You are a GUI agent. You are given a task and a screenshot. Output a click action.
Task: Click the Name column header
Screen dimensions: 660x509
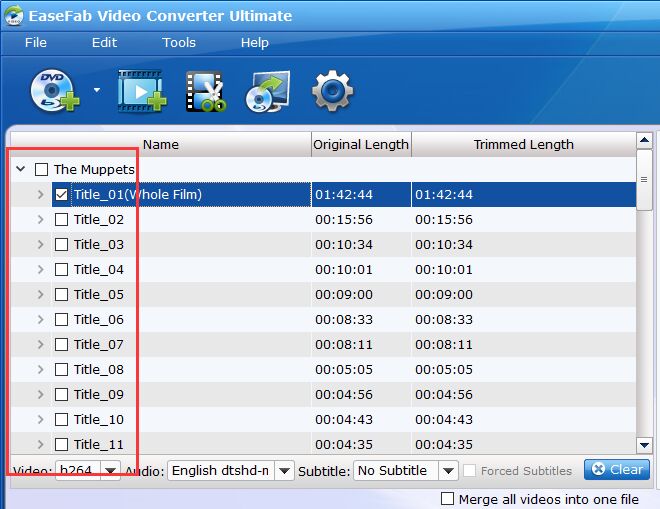point(161,144)
